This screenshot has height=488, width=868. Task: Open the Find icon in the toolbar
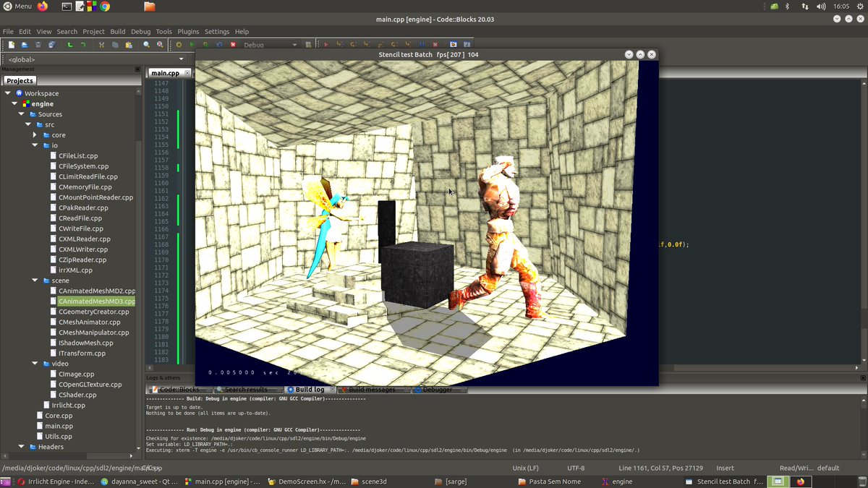pyautogui.click(x=147, y=45)
